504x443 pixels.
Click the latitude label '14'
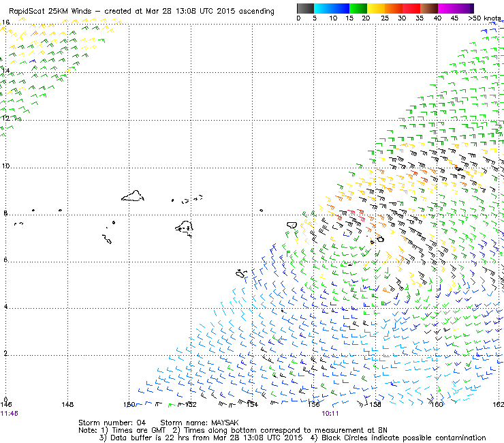[5, 70]
